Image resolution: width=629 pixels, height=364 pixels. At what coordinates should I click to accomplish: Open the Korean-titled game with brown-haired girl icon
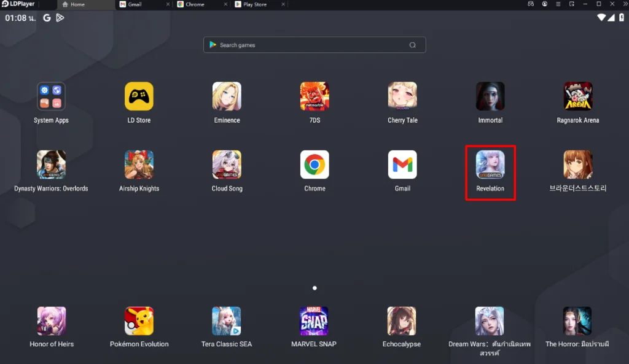(x=578, y=165)
